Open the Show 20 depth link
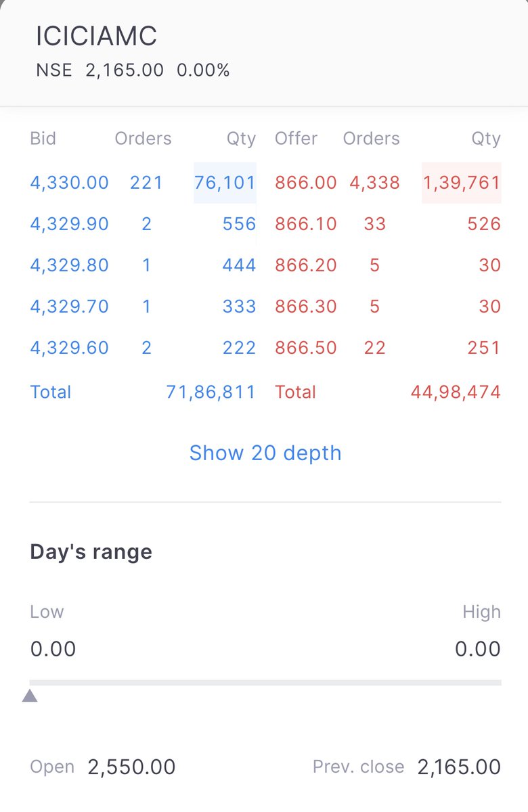Screen dimensions: 528x812 265,453
